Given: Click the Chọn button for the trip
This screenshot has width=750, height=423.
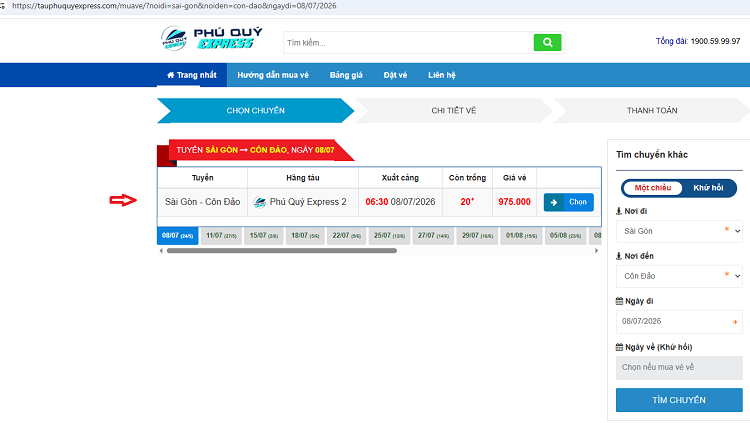Looking at the screenshot, I should (x=569, y=202).
